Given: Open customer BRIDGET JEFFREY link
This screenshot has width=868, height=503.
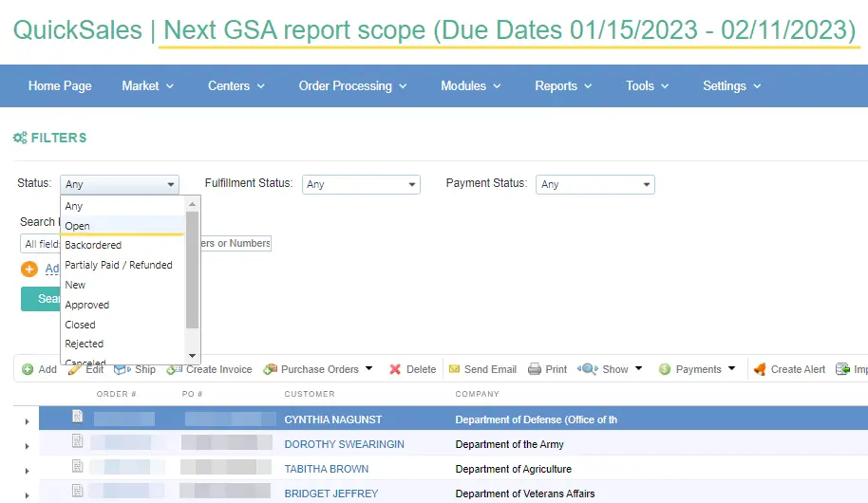Looking at the screenshot, I should tap(331, 494).
